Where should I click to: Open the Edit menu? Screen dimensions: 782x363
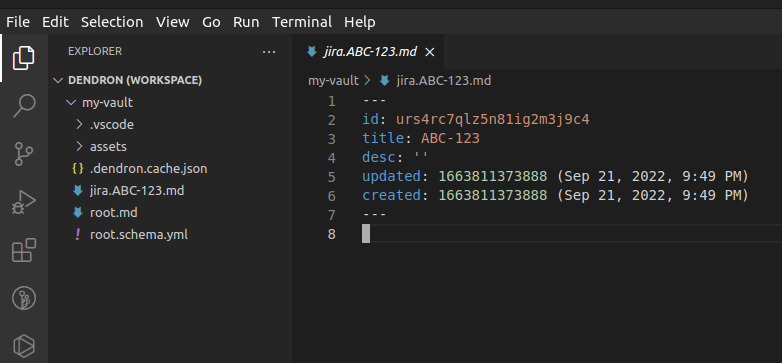[55, 22]
